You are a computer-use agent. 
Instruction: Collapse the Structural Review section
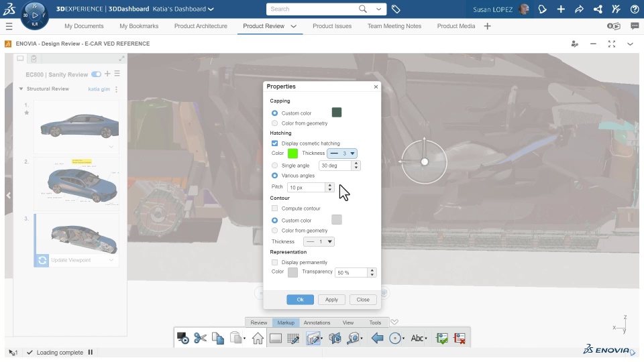coord(21,88)
